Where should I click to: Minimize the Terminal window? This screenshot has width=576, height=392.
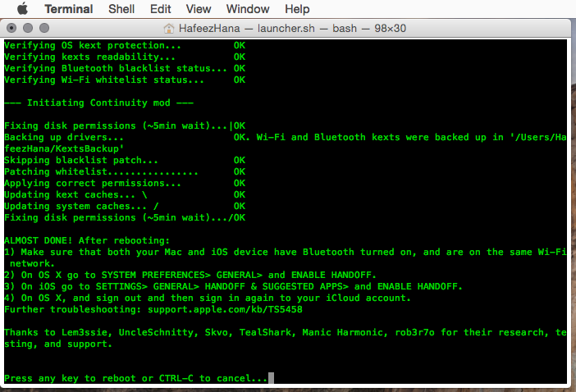(28, 28)
